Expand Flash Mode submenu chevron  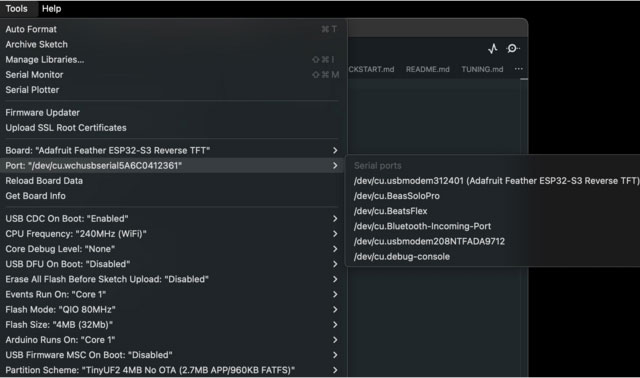coord(335,309)
